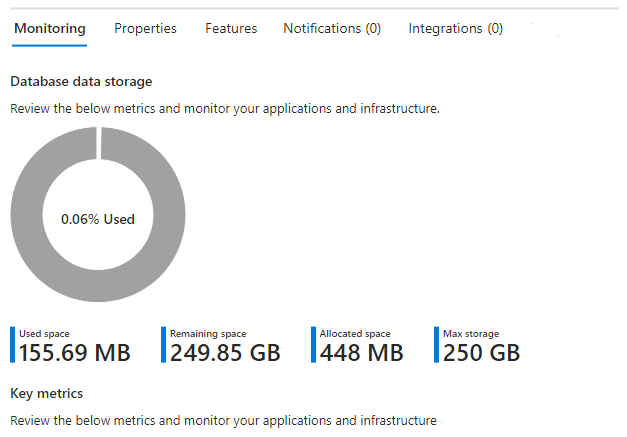Select the 249.85 GB remaining space value
The height and width of the screenshot is (437, 627).
225,352
